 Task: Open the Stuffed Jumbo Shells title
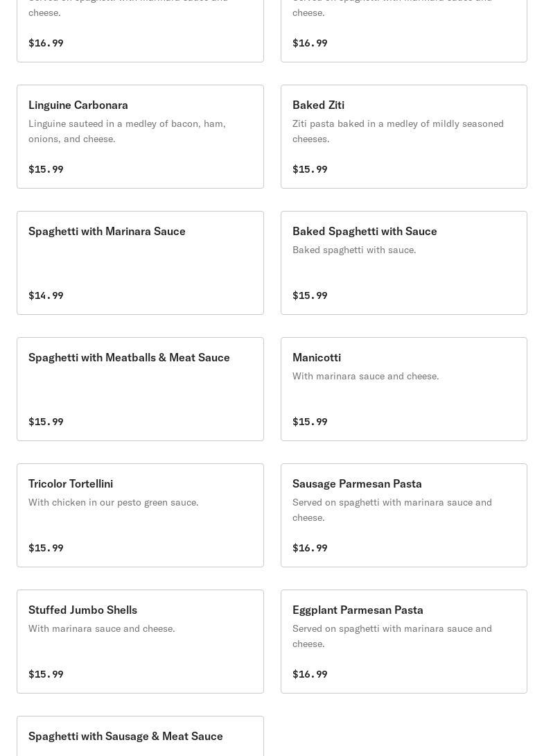pyautogui.click(x=82, y=610)
